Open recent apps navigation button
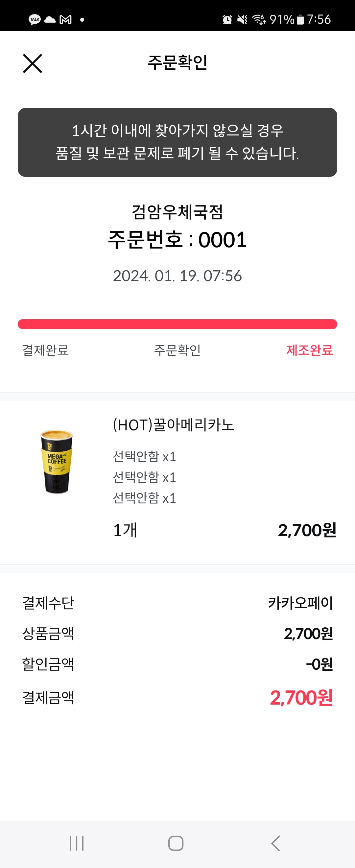 [77, 843]
